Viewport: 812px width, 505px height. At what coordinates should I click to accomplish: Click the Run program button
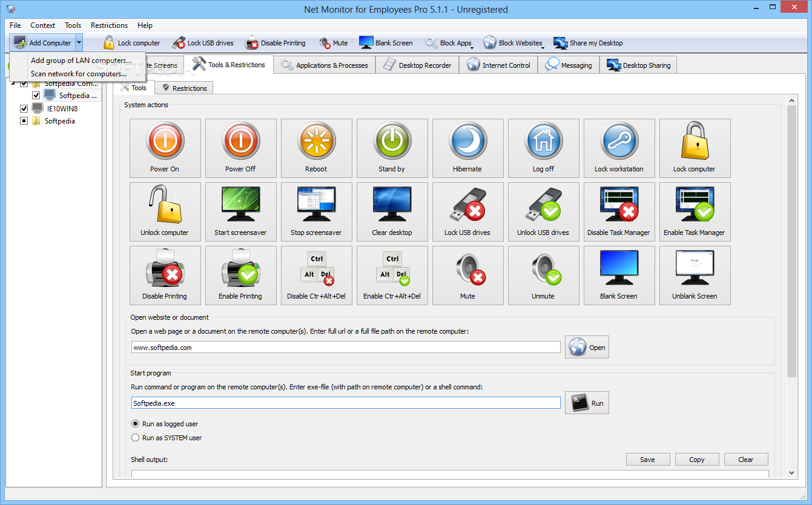pyautogui.click(x=587, y=403)
